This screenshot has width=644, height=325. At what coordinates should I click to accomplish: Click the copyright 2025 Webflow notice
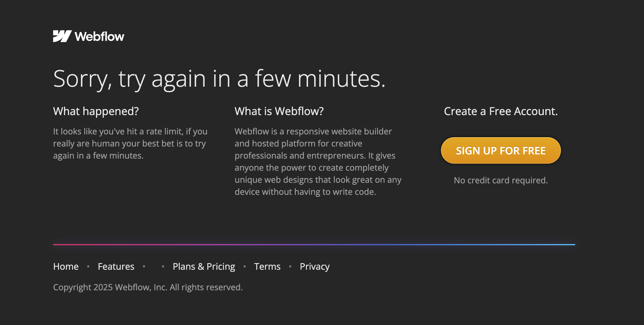coord(148,287)
